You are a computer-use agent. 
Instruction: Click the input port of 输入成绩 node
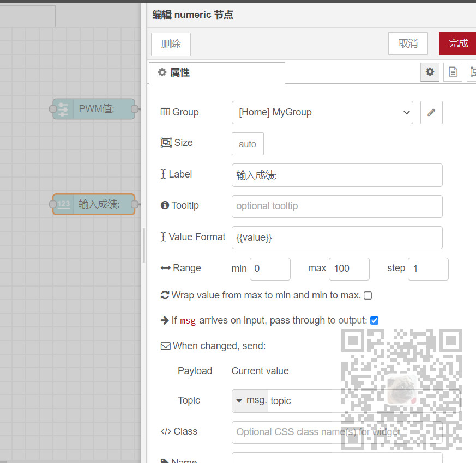click(53, 204)
